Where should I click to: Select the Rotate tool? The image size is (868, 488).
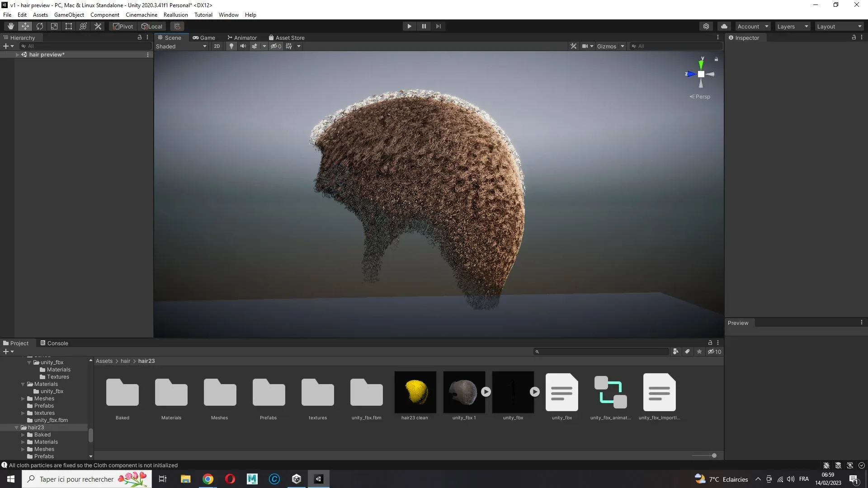40,26
